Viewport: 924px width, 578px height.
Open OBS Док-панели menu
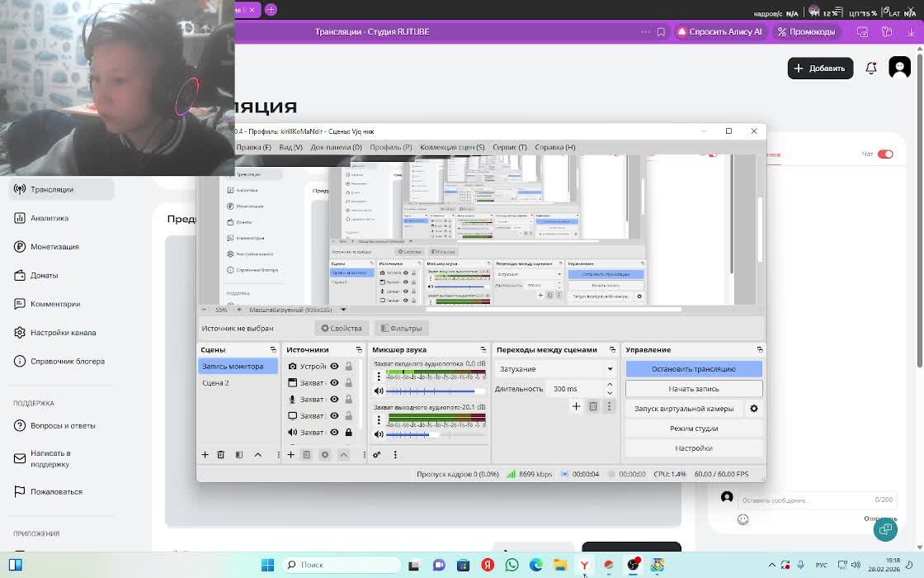click(336, 147)
